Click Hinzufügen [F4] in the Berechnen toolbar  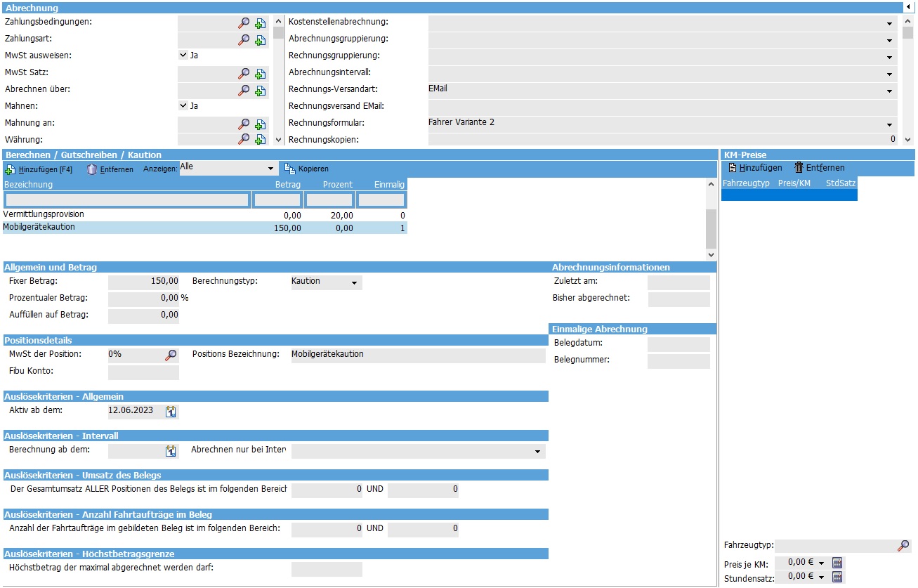[x=39, y=169]
